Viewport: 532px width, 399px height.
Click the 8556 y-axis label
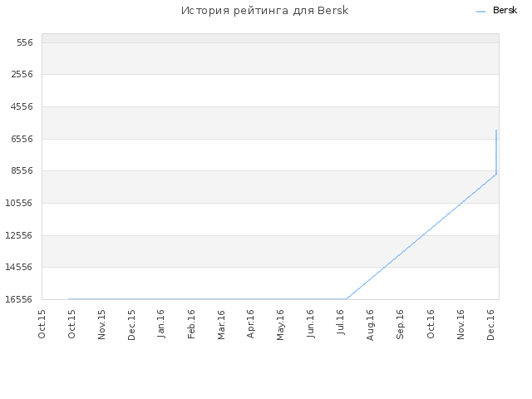(x=22, y=170)
